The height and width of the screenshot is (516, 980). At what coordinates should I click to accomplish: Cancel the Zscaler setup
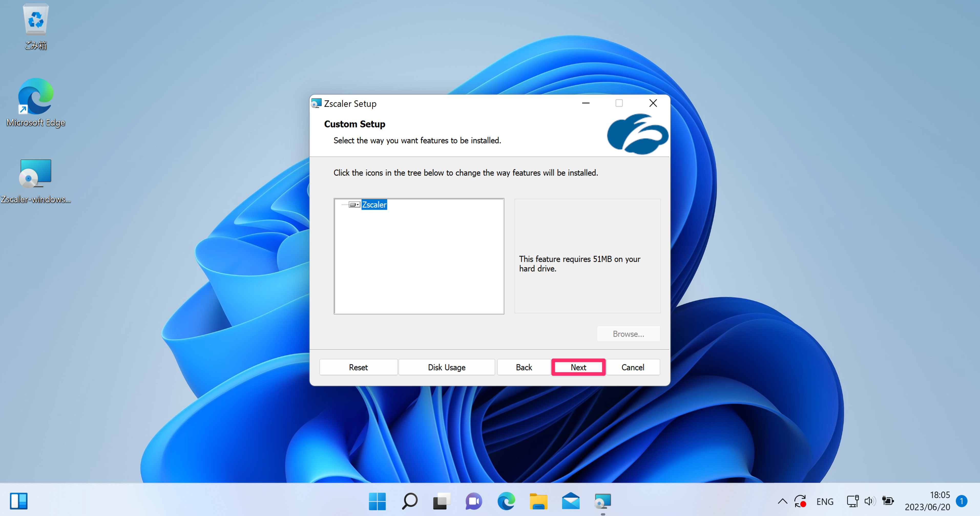633,367
